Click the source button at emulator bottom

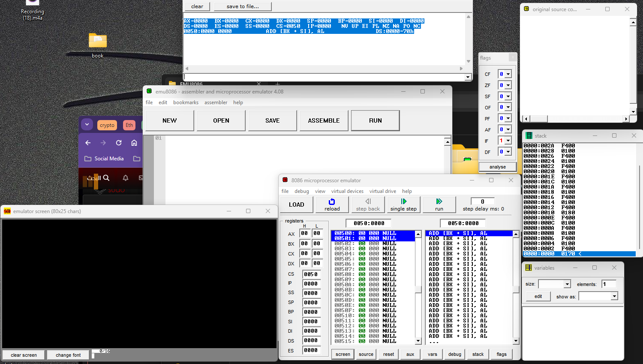pos(366,354)
